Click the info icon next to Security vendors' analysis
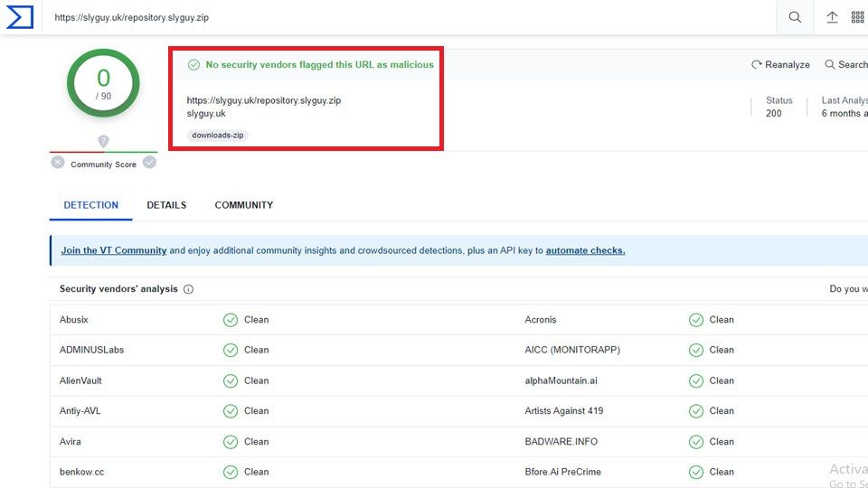Screen dimensions: 868x488 point(188,289)
